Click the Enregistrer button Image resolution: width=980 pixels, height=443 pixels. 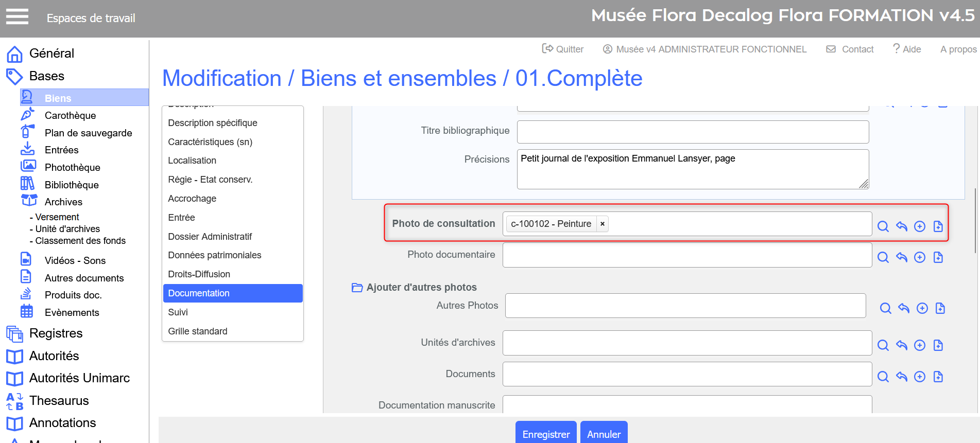pos(545,434)
